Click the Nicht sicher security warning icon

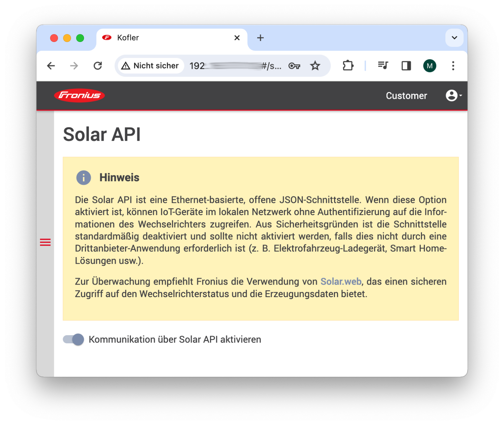click(126, 66)
